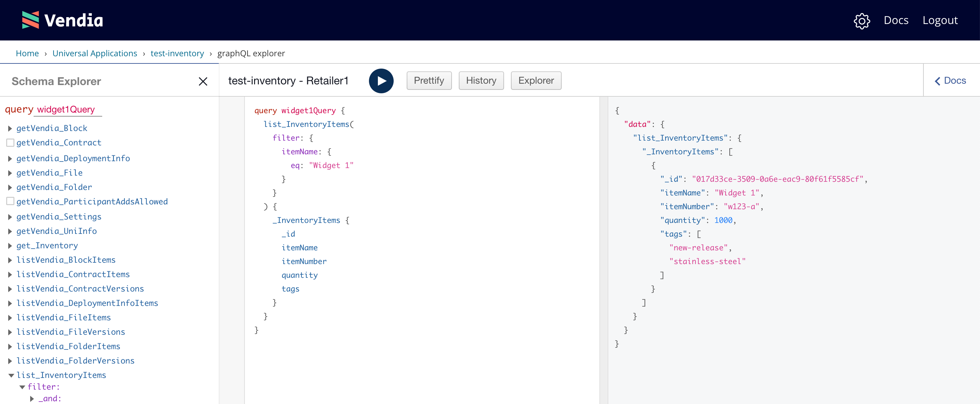Click the 1000 quantity result value
The width and height of the screenshot is (980, 404).
click(x=723, y=220)
